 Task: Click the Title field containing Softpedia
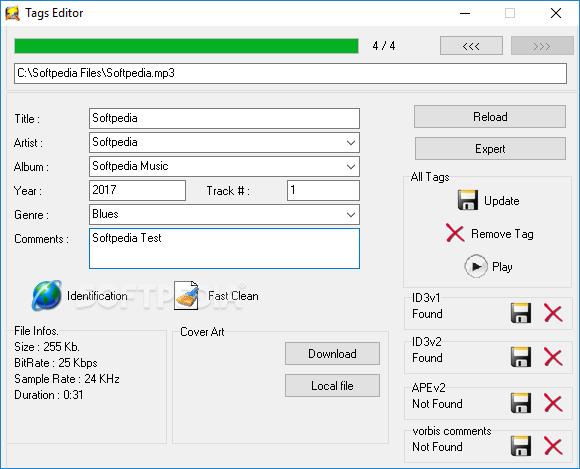tap(224, 118)
